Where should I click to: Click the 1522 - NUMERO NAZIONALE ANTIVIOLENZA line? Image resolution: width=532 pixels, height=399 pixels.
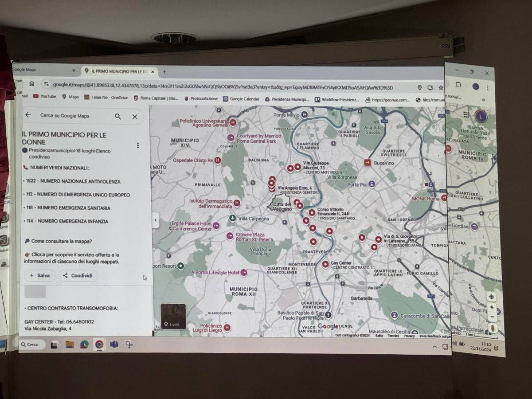click(73, 181)
